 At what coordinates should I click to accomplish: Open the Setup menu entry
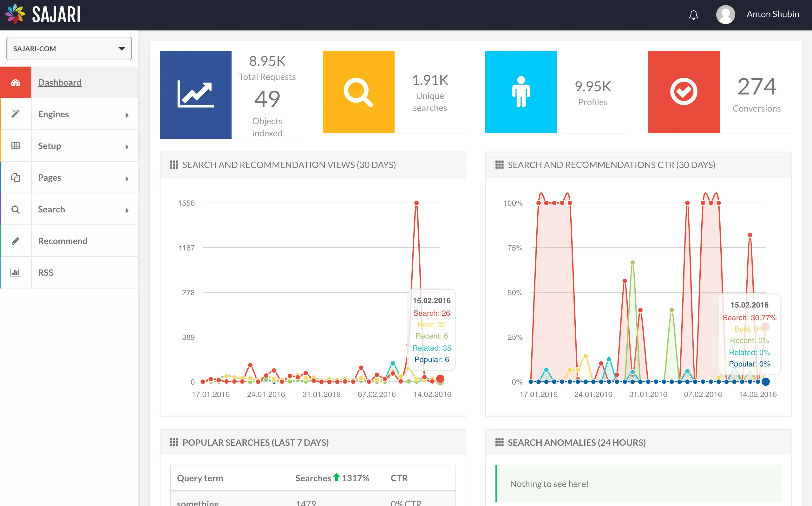click(49, 146)
